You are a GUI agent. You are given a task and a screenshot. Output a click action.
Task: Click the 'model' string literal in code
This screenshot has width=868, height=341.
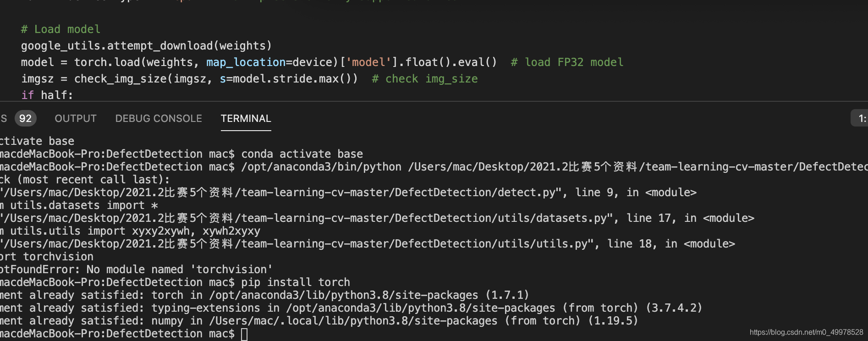click(368, 62)
